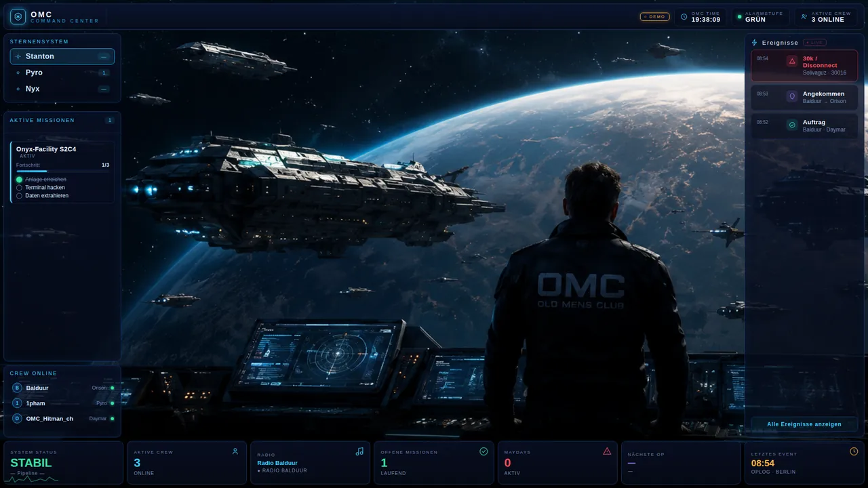
Task: Open the Onyx-Facility S2C4 mission card
Action: (x=62, y=172)
